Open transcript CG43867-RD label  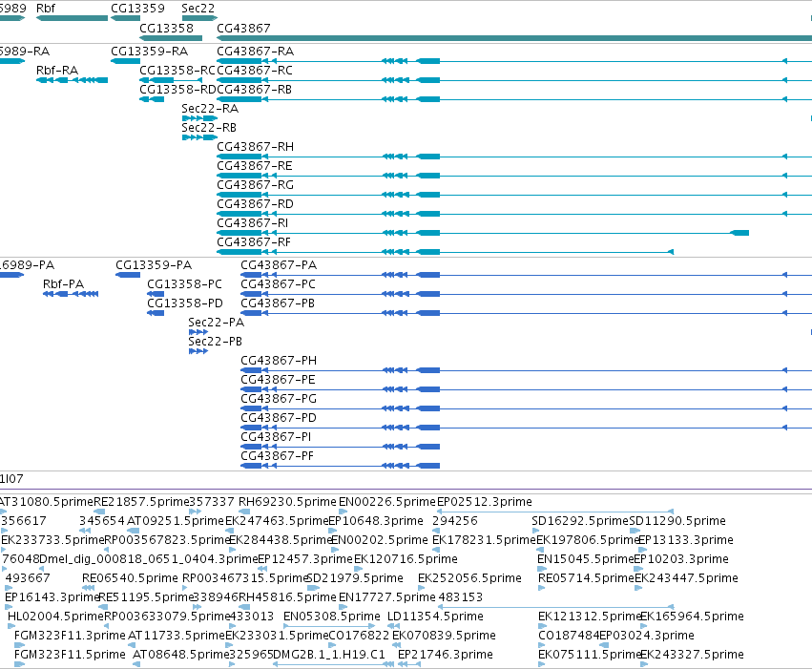coord(256,204)
